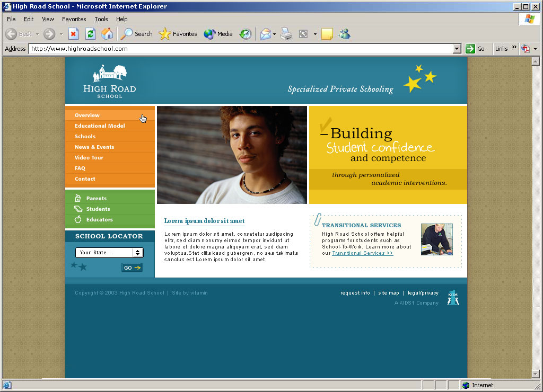Select Educational Model in site navigation
This screenshot has width=543, height=392.
click(100, 126)
